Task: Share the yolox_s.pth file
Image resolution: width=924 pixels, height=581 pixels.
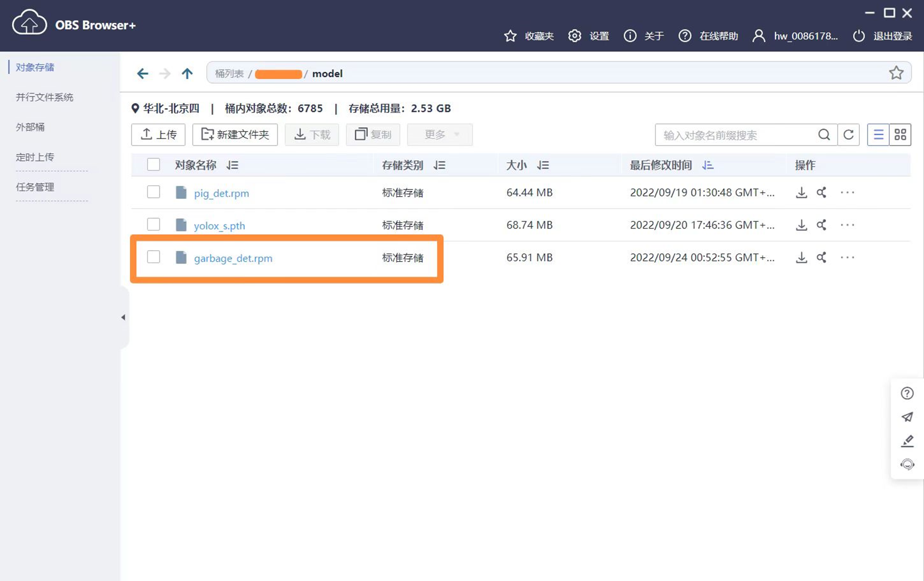Action: (821, 225)
